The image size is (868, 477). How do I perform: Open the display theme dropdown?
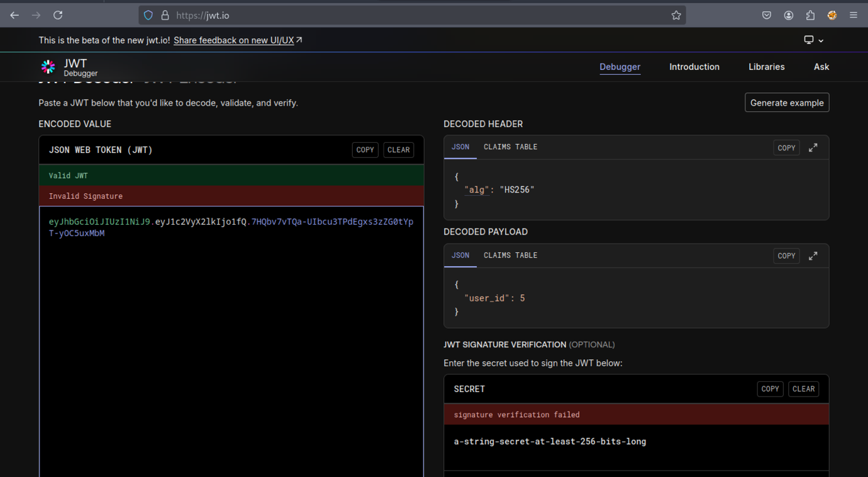tap(813, 40)
